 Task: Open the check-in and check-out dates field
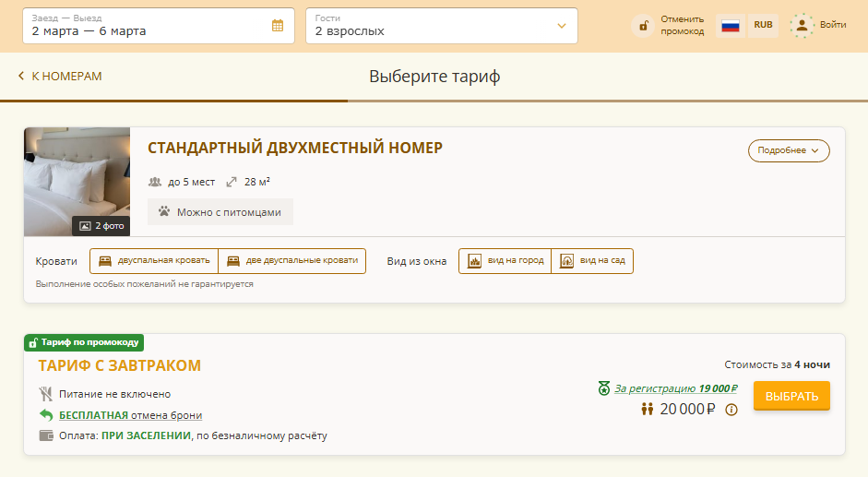click(x=159, y=26)
